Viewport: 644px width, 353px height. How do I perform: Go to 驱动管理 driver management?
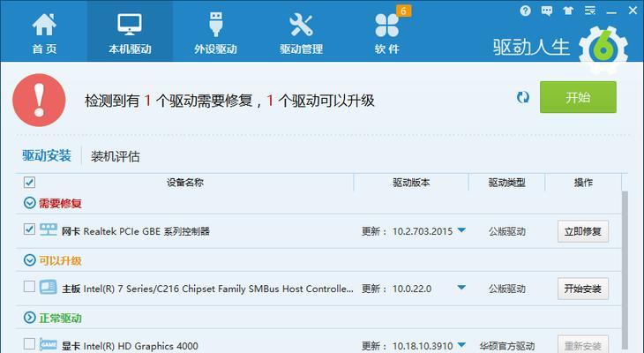(301, 33)
